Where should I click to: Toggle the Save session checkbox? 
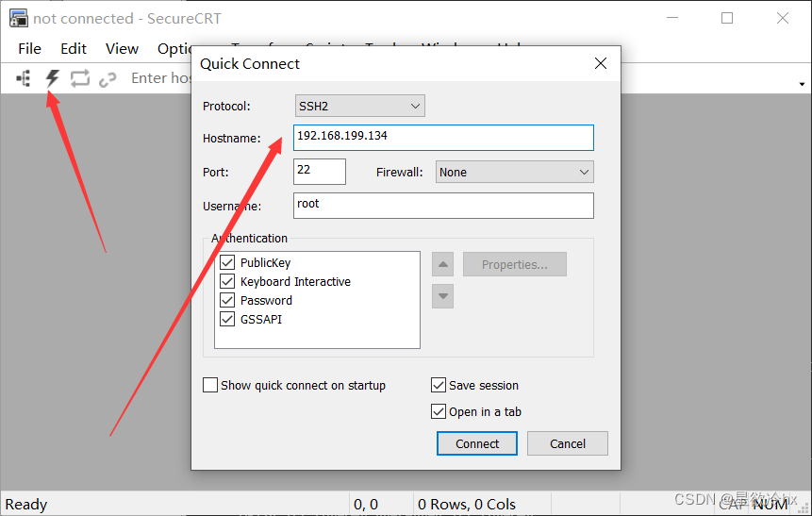pyautogui.click(x=439, y=385)
